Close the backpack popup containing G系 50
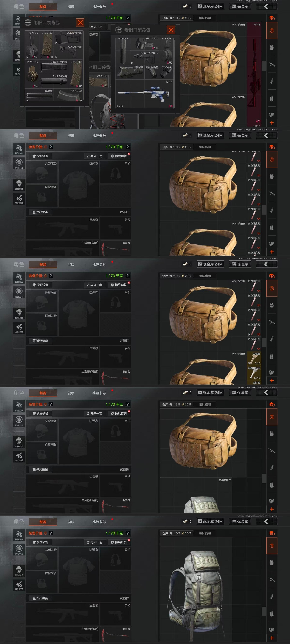The image size is (290, 644). 80,23
